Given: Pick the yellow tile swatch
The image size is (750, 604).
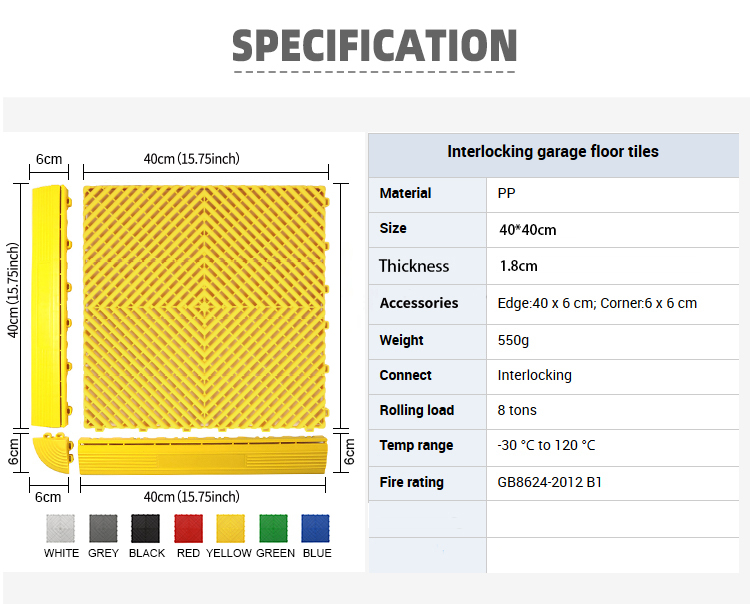Looking at the screenshot, I should (x=231, y=528).
